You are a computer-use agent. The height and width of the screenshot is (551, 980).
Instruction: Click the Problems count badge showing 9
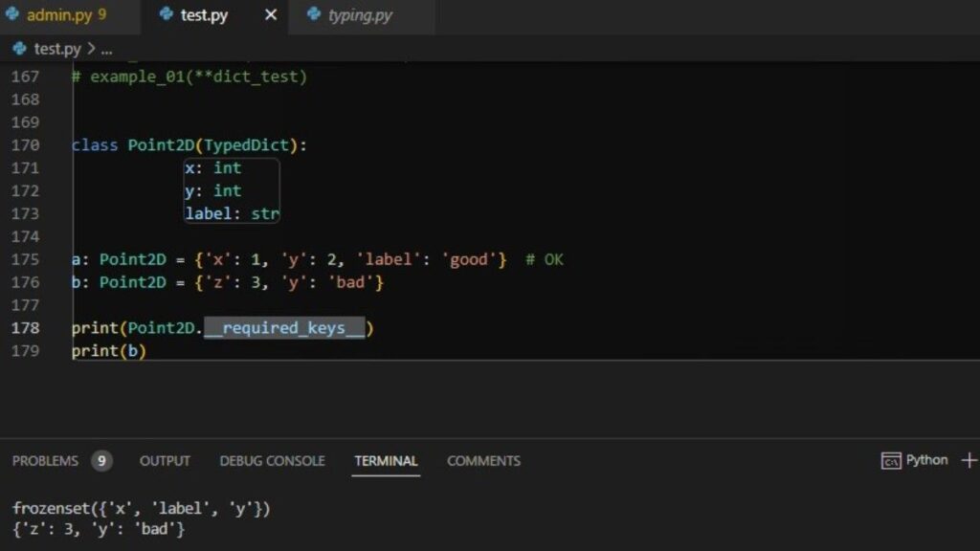(x=101, y=461)
